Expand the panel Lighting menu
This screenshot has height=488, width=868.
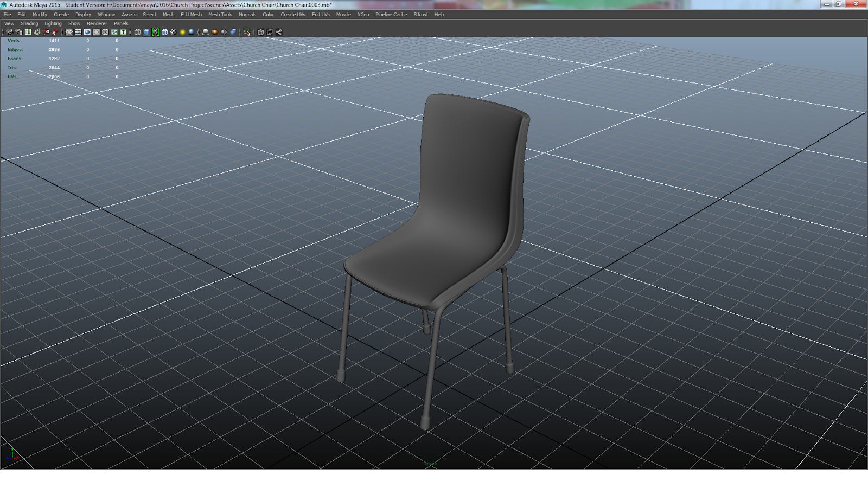[x=53, y=24]
